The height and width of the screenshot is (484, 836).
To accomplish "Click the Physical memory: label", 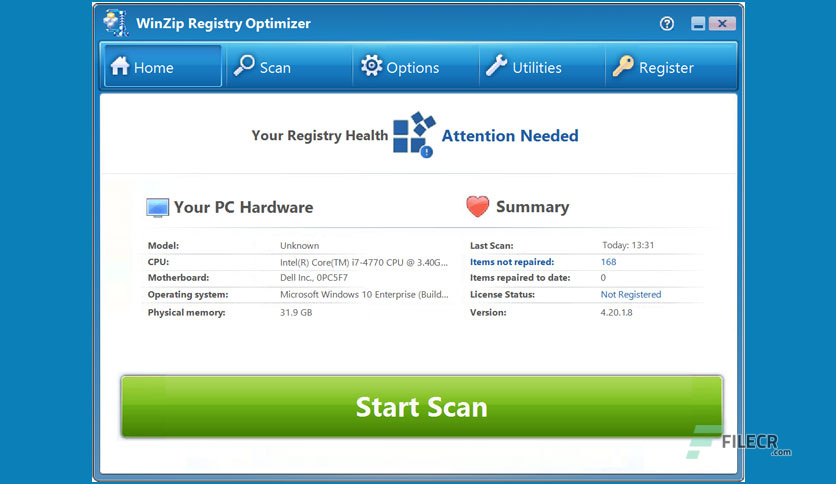I will point(187,312).
